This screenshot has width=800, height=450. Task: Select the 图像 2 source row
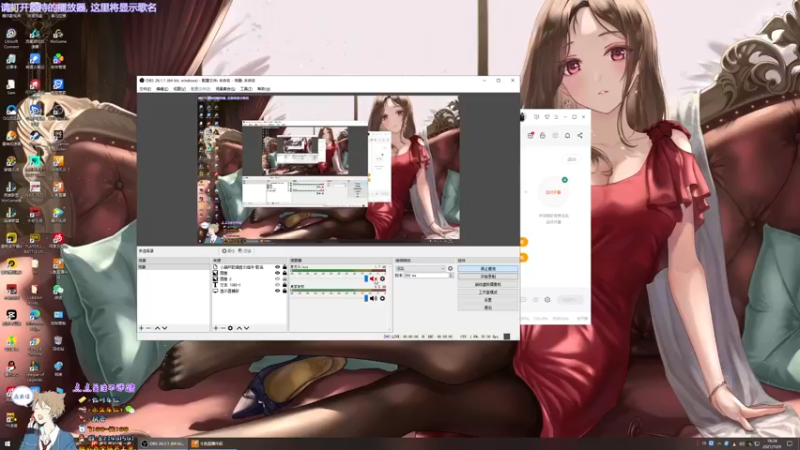pos(249,279)
